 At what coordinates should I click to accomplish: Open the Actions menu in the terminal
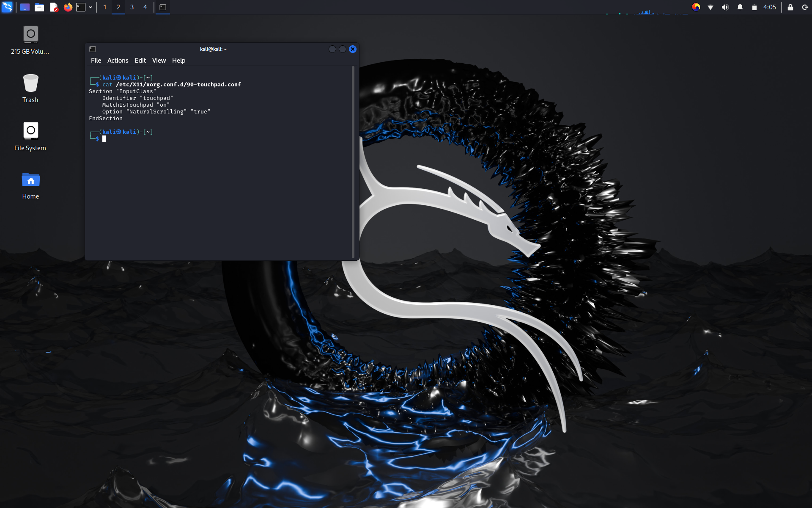(x=118, y=60)
